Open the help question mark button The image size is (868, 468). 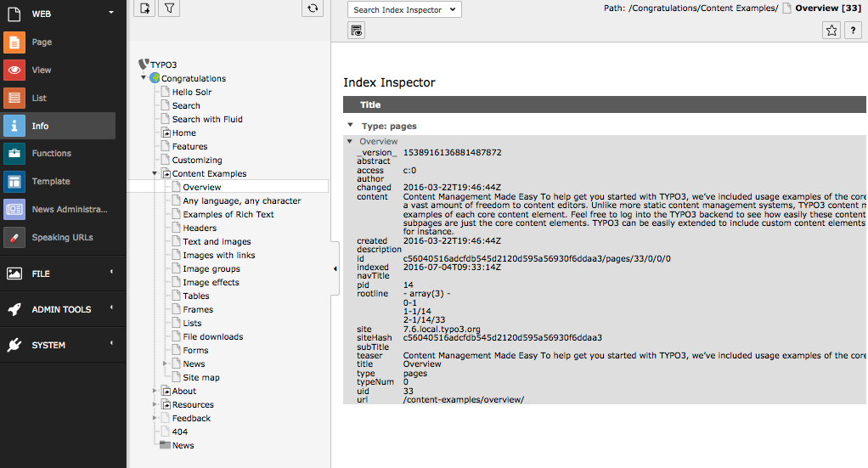click(x=853, y=31)
